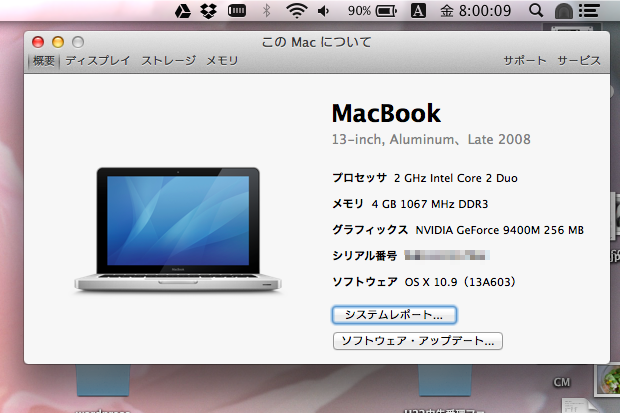Click the プロセッサ label

tap(359, 178)
